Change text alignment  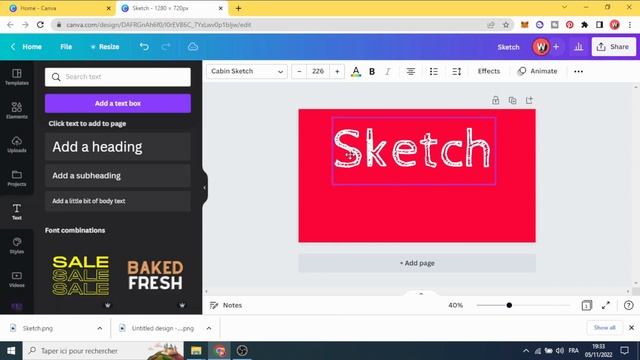pos(411,71)
